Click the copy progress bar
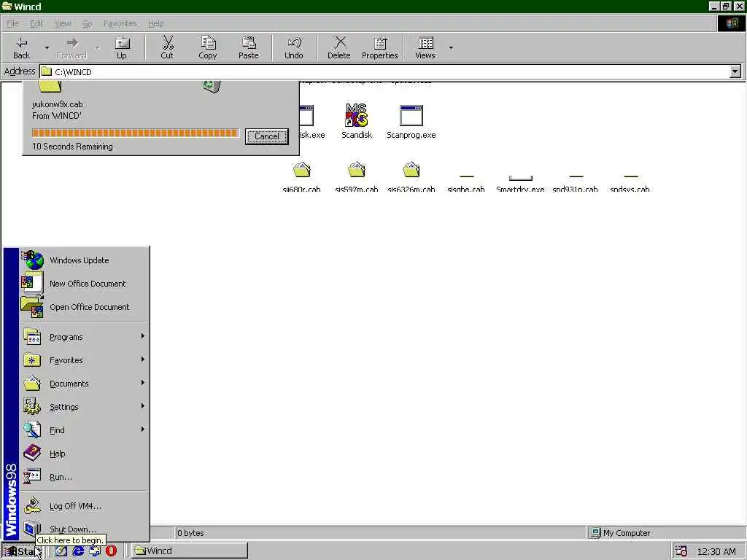 pyautogui.click(x=135, y=133)
